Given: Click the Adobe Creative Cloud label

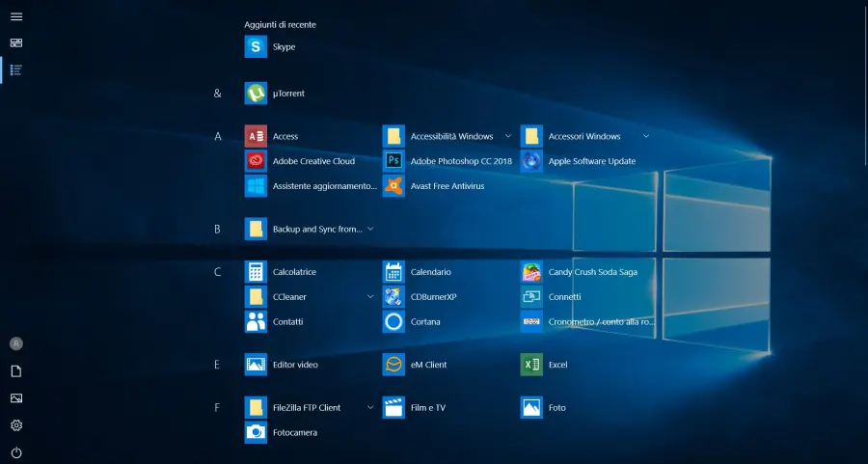Looking at the screenshot, I should (313, 161).
